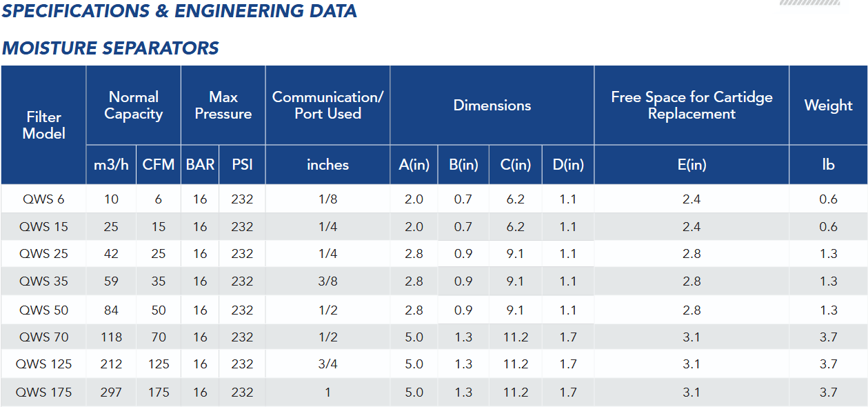Click the QWS 35 model cell
This screenshot has height=407, width=868.
point(43,281)
